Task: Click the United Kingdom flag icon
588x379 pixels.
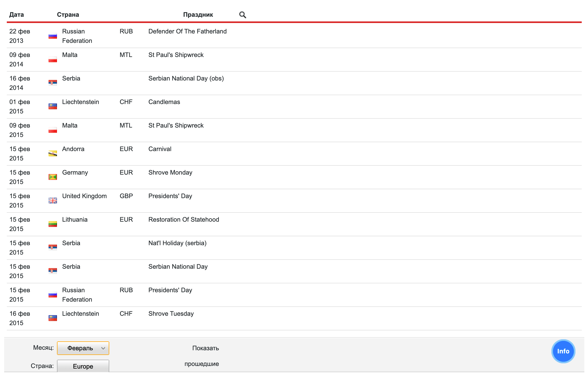Action: click(x=53, y=200)
